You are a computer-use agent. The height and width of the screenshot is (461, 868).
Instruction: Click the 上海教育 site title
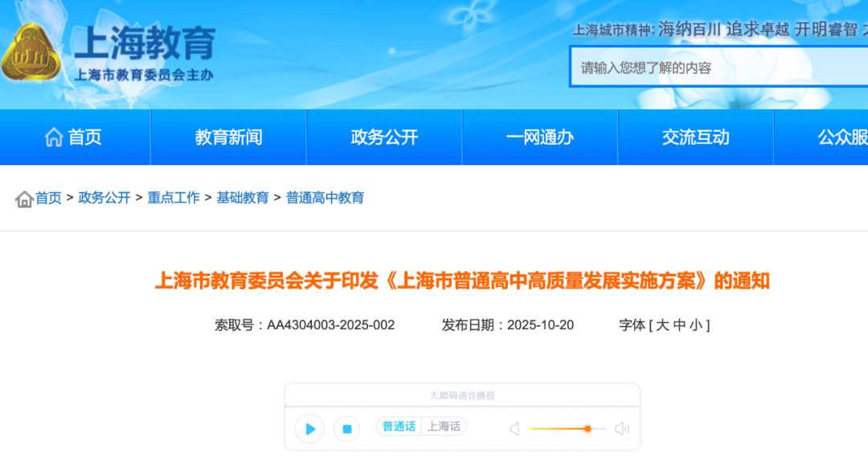[145, 43]
